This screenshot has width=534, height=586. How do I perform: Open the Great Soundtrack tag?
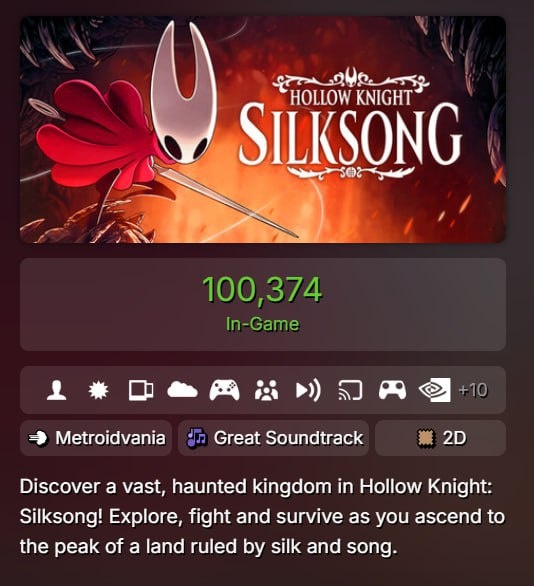pos(274,438)
